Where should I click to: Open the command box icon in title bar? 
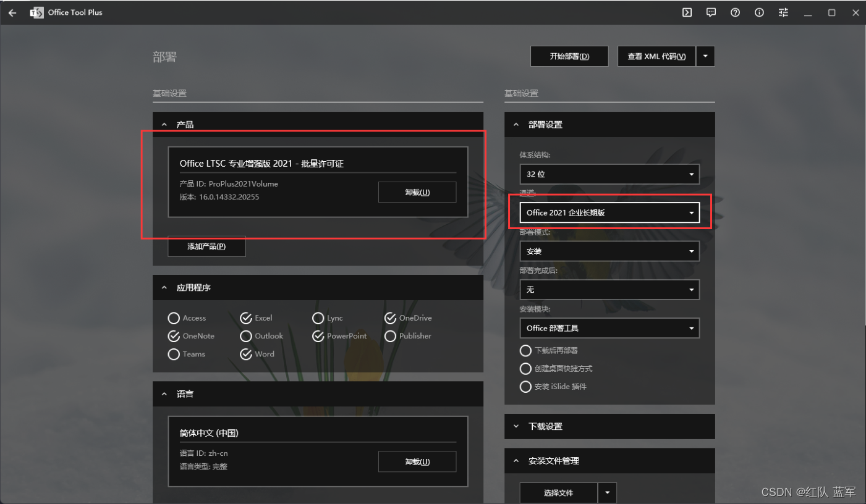tap(687, 12)
